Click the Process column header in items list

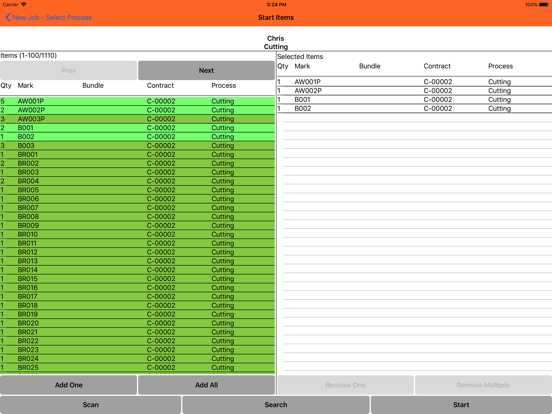pos(224,86)
